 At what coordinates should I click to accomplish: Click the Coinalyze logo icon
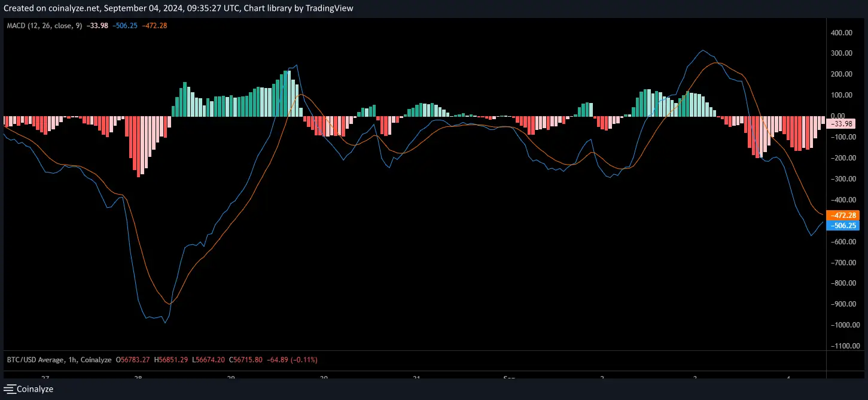pos(9,389)
